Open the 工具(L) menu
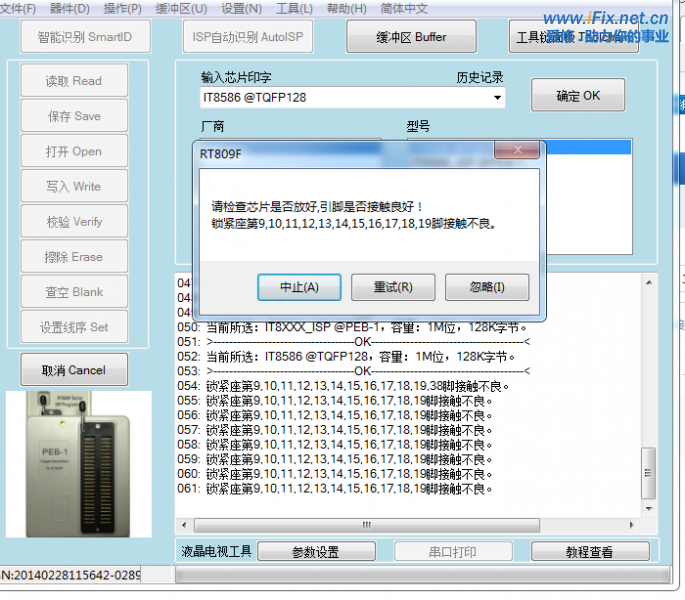The image size is (685, 600). click(294, 8)
